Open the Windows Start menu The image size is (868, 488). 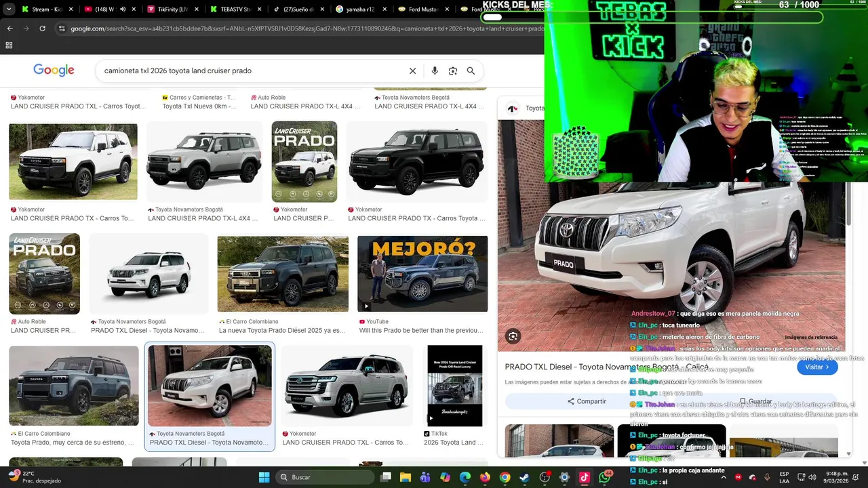coord(264,477)
